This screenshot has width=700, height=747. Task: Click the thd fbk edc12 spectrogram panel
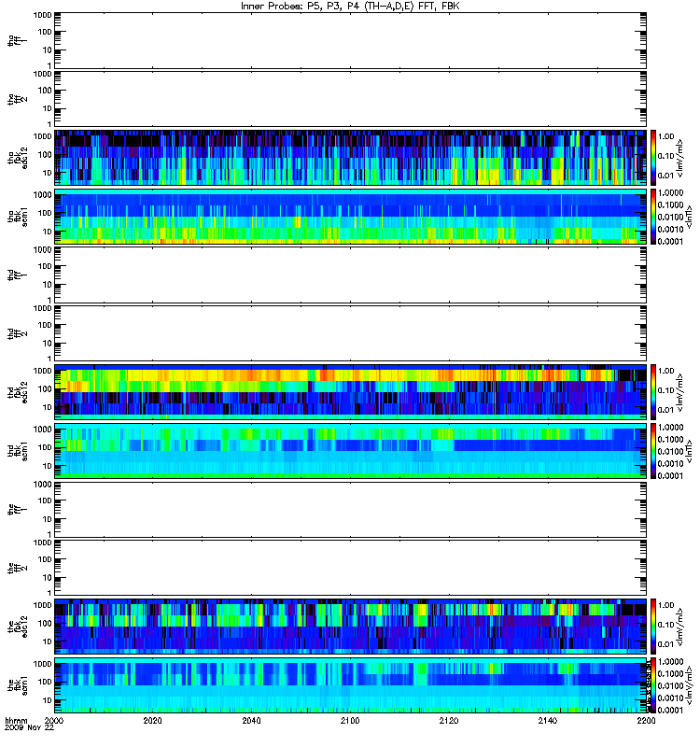pos(351,392)
